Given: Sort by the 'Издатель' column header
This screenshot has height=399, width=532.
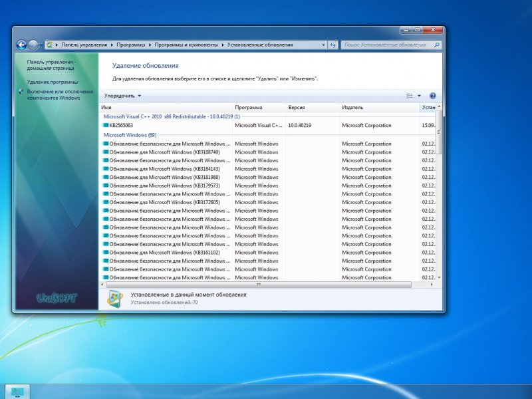Looking at the screenshot, I should click(x=379, y=107).
